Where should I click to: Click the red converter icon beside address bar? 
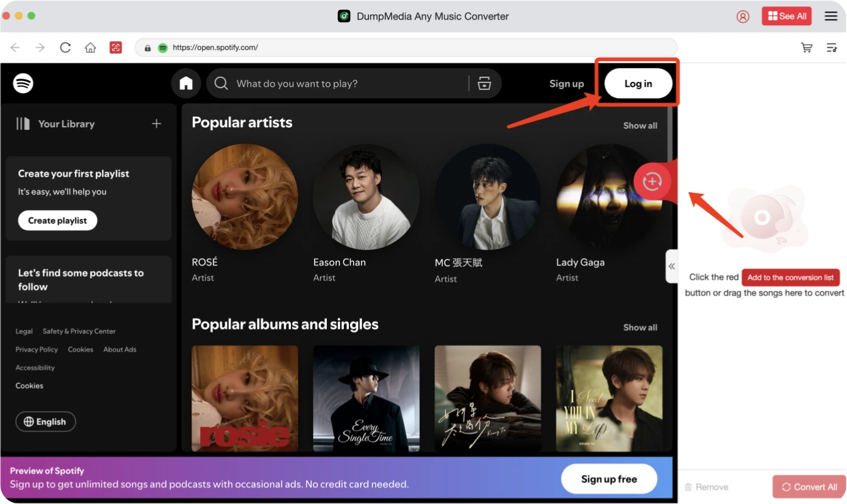coord(115,47)
